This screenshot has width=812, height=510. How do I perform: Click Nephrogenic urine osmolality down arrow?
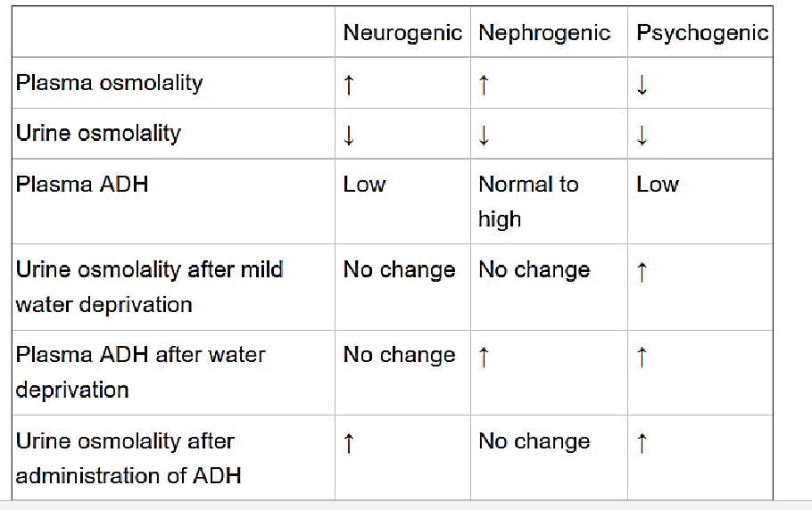(484, 136)
